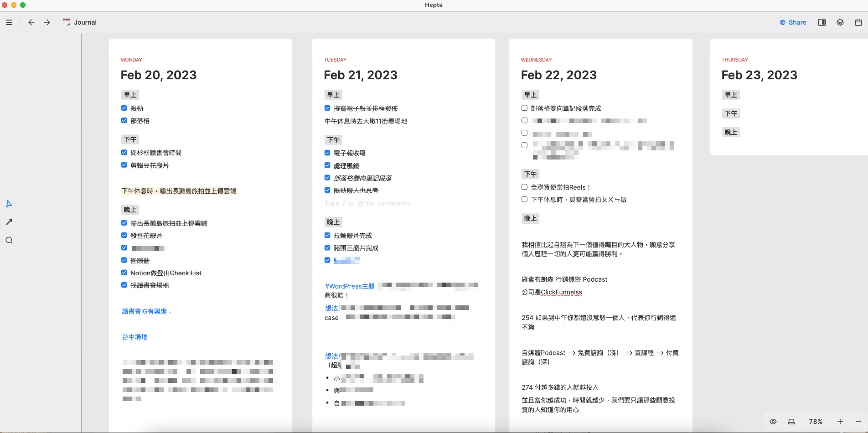Open the 台中場地 link
Screen dimensions: 868x433
pyautogui.click(x=134, y=337)
